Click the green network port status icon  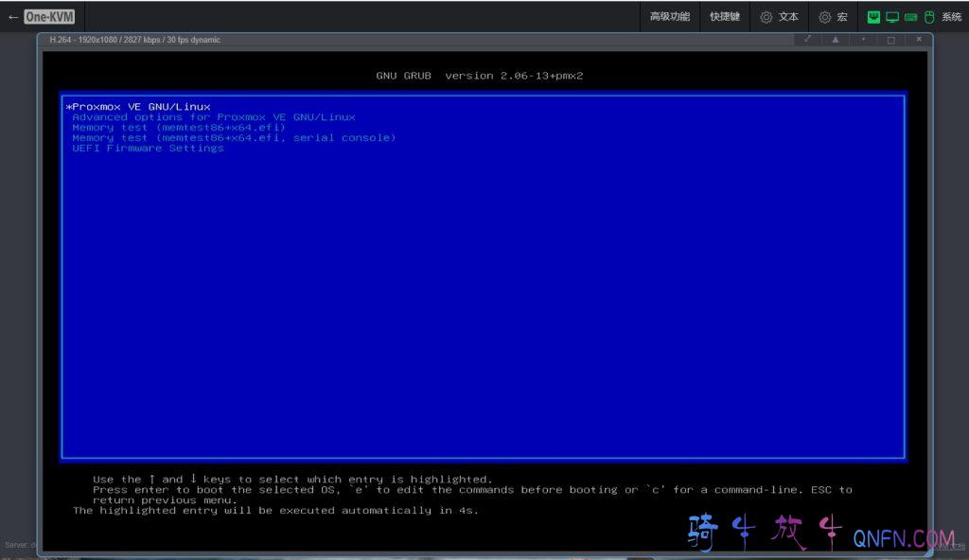coord(873,17)
